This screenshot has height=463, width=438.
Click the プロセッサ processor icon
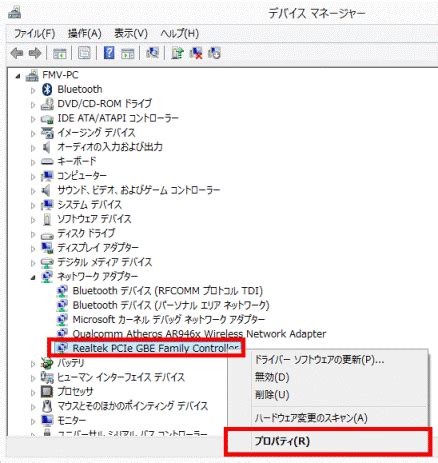click(x=47, y=391)
